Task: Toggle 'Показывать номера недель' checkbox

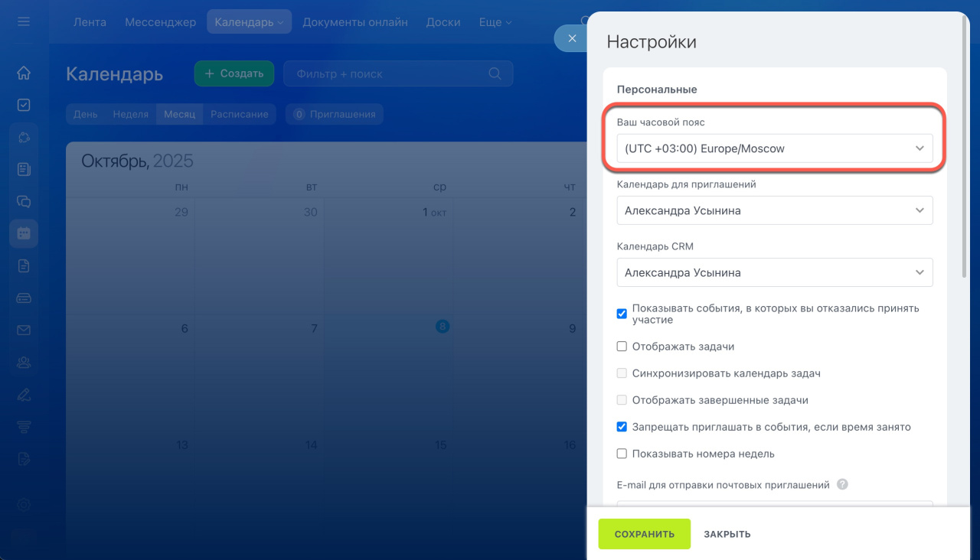Action: coord(622,454)
